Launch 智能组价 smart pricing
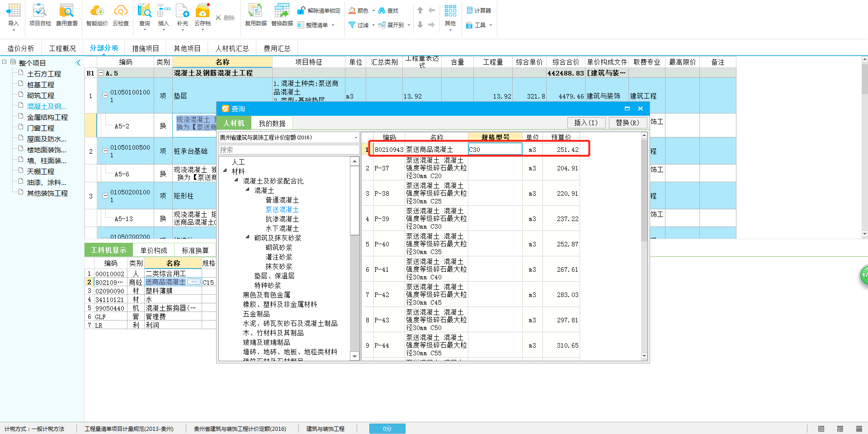 (x=97, y=15)
